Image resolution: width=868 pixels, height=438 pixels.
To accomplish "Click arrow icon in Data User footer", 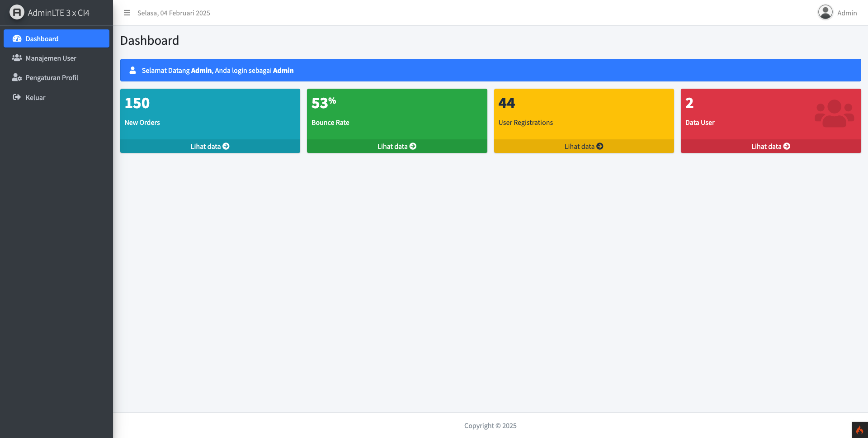I will pos(787,146).
